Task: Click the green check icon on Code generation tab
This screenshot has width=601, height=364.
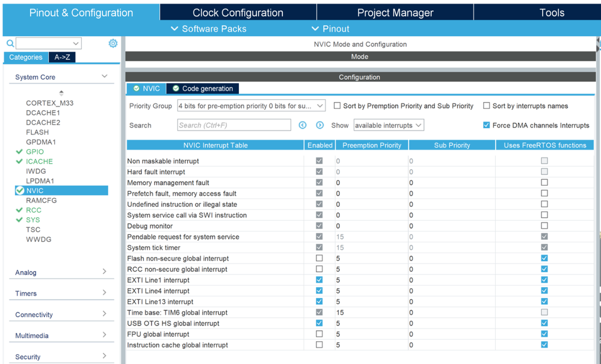Action: click(x=176, y=88)
